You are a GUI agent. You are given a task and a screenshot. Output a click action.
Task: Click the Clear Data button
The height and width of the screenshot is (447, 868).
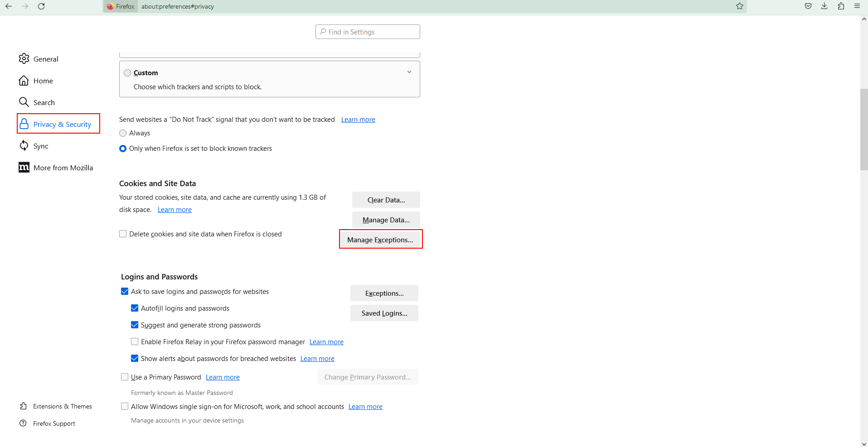pos(386,200)
